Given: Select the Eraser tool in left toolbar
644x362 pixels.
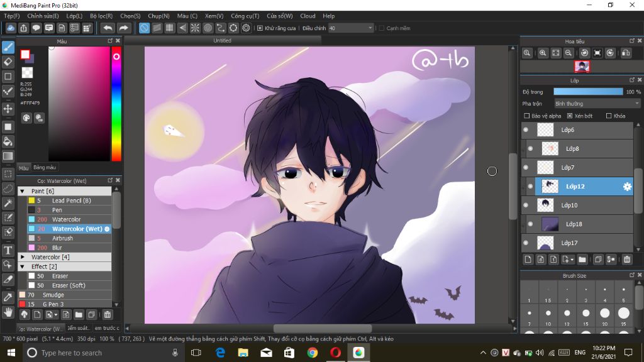Looking at the screenshot, I should pyautogui.click(x=8, y=62).
